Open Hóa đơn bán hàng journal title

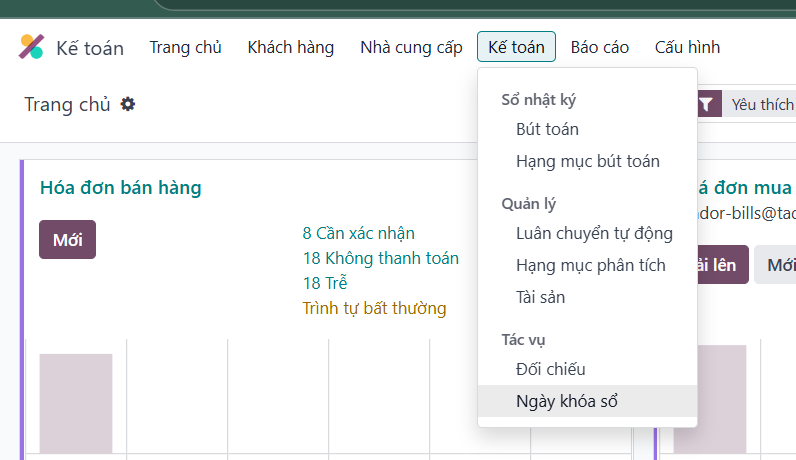(121, 188)
